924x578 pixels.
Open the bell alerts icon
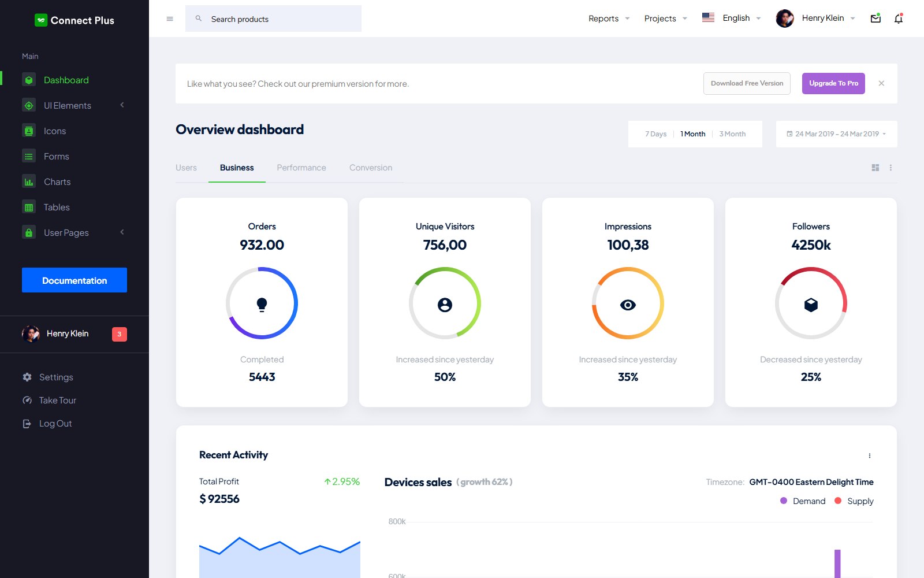pos(899,18)
